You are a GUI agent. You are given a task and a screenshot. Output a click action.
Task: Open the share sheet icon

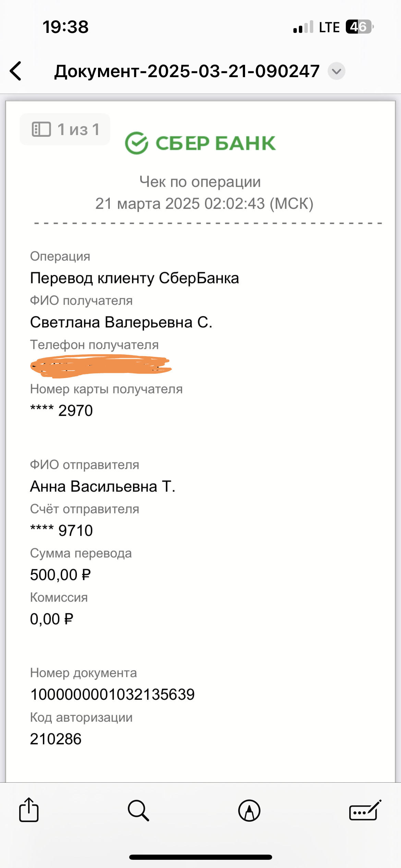(29, 810)
